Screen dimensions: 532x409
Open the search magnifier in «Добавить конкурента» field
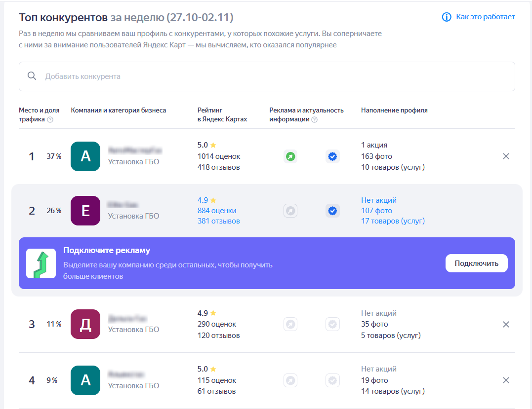tap(32, 76)
